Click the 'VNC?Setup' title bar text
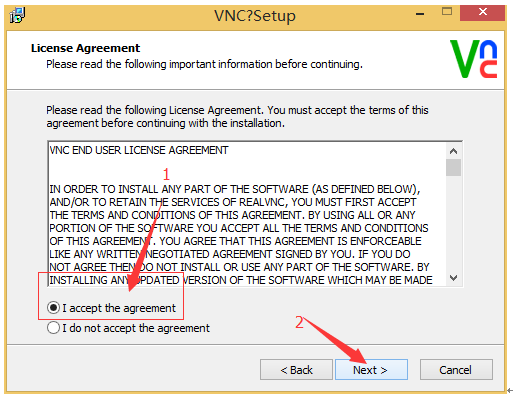Viewport: 513px width, 397px height. 255,15
